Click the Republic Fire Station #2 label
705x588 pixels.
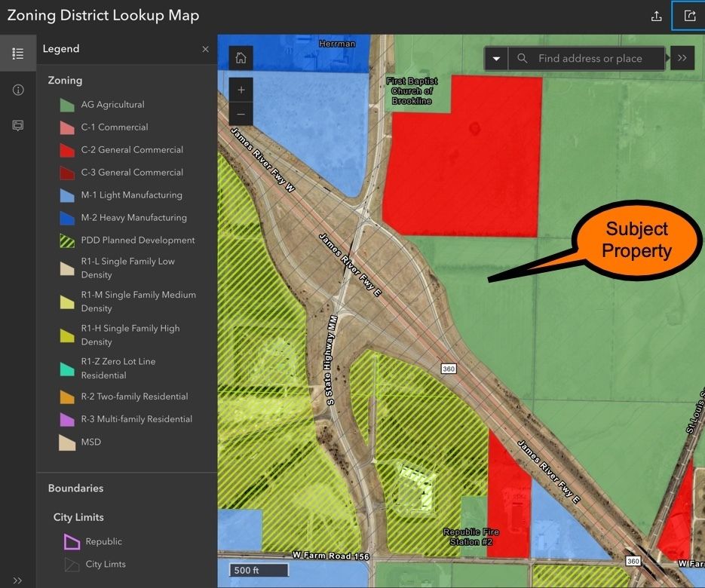472,537
